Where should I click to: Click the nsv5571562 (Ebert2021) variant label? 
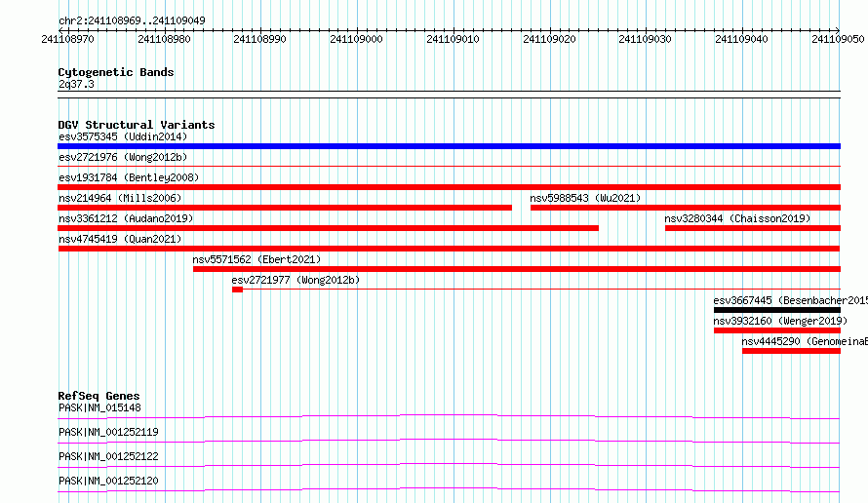coord(256,259)
